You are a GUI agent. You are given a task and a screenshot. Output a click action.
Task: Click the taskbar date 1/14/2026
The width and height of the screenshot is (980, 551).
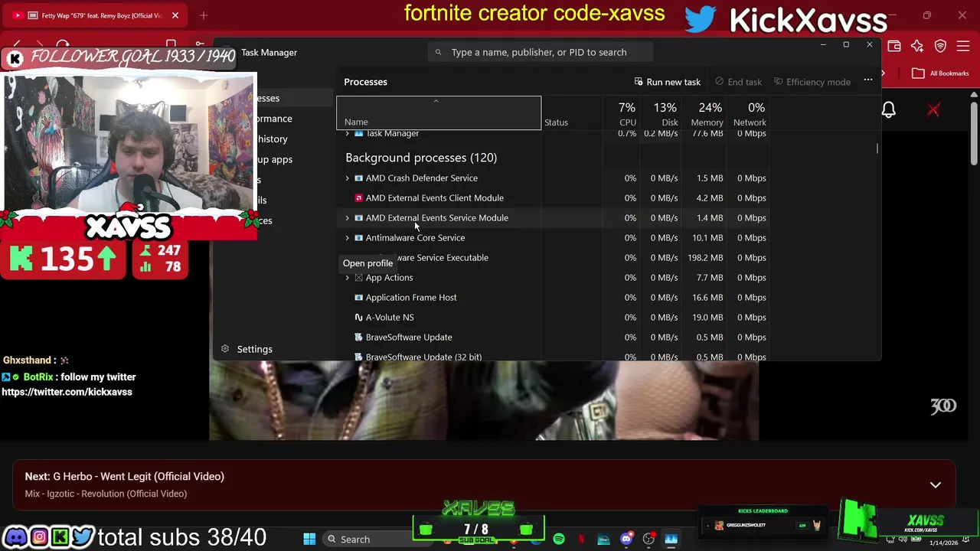coord(943,543)
